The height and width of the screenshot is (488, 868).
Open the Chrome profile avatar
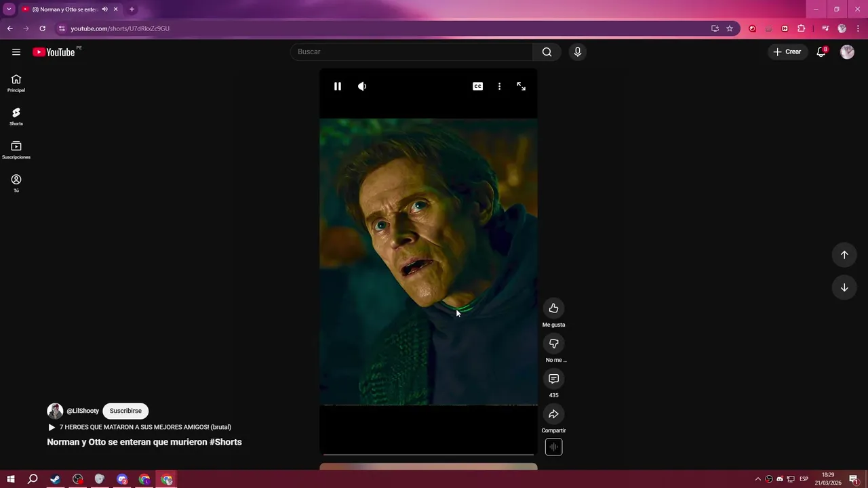(x=842, y=28)
